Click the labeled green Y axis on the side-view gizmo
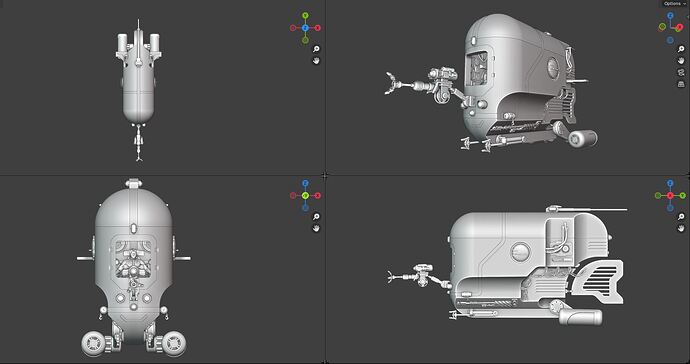Viewport: 690px width, 364px height. click(x=683, y=195)
